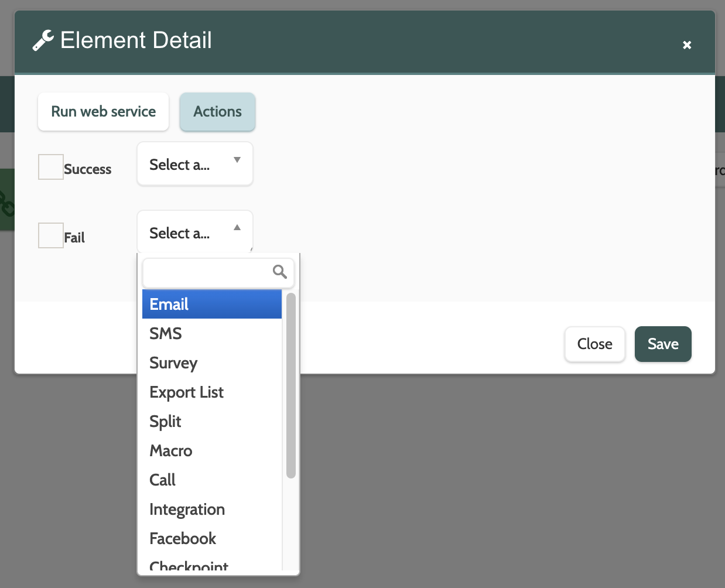Pick Survey from the action list
This screenshot has height=588, width=725.
(x=212, y=363)
